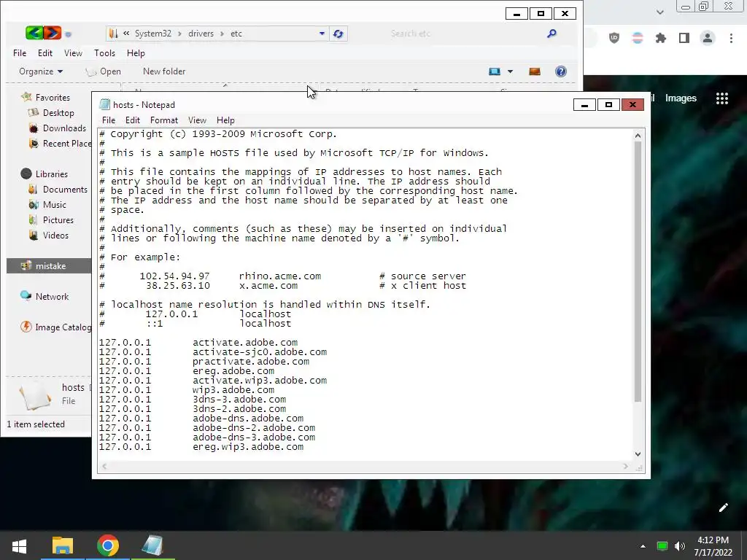The width and height of the screenshot is (747, 560).
Task: Click the etc breadcrumb in address bar
Action: tap(236, 34)
